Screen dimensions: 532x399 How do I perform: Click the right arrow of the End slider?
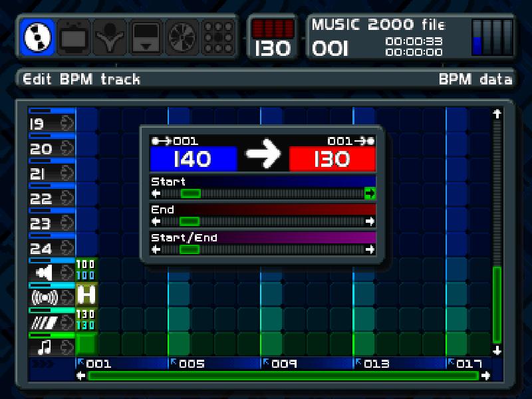pyautogui.click(x=370, y=221)
